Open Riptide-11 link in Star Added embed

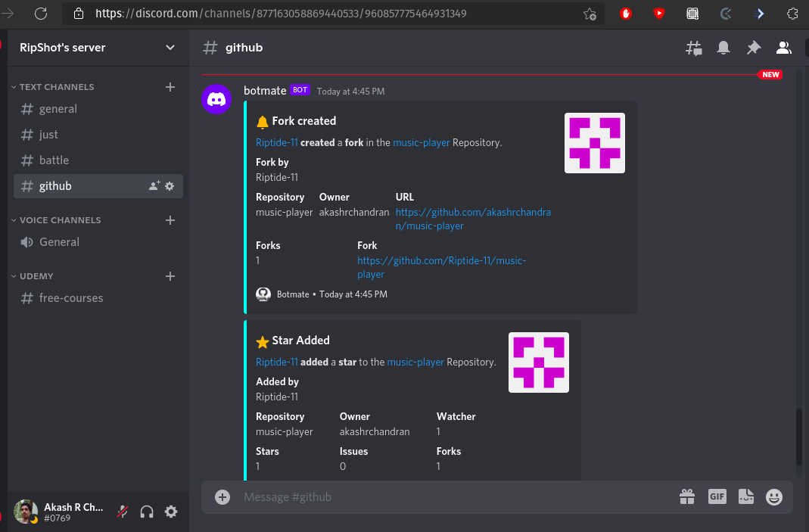[276, 362]
